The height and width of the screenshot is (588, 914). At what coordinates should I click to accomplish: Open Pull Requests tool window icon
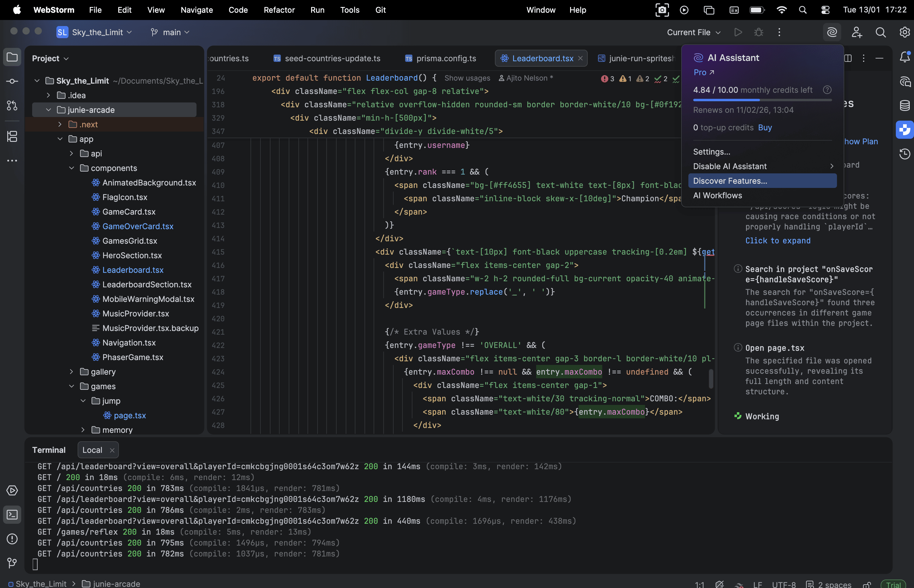[x=12, y=106]
